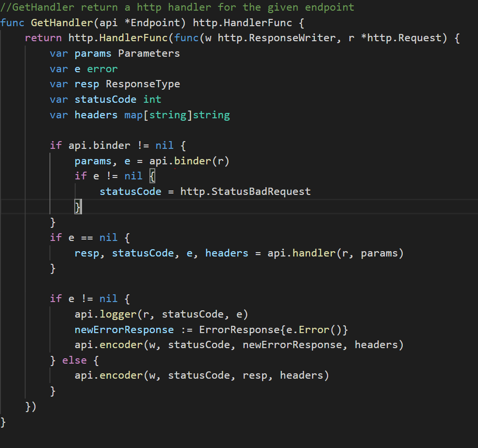Place cursor on the ResponseType declaration

(142, 84)
